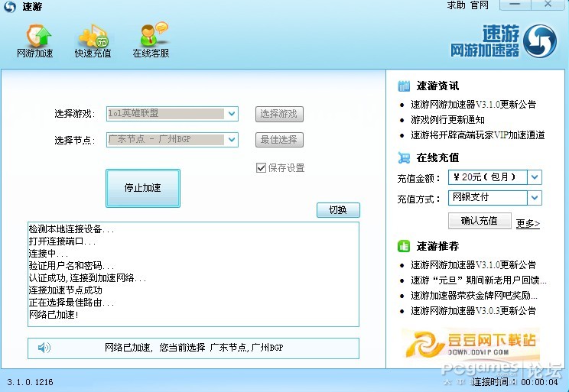Click the 停止加速 button

[x=143, y=188]
